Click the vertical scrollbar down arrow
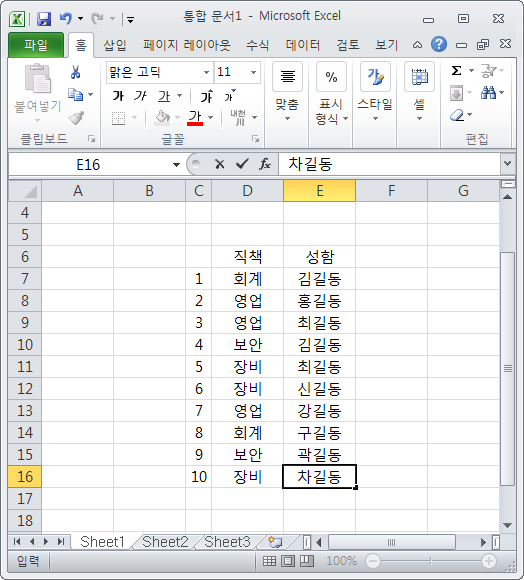Image resolution: width=524 pixels, height=580 pixels. [x=508, y=526]
